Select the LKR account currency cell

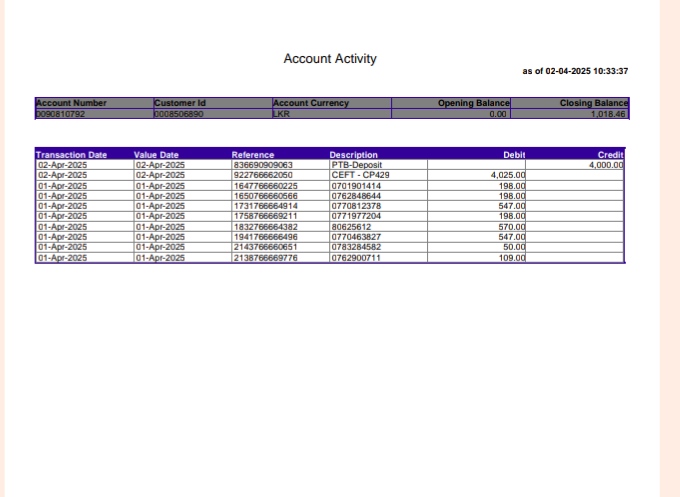pyautogui.click(x=282, y=114)
